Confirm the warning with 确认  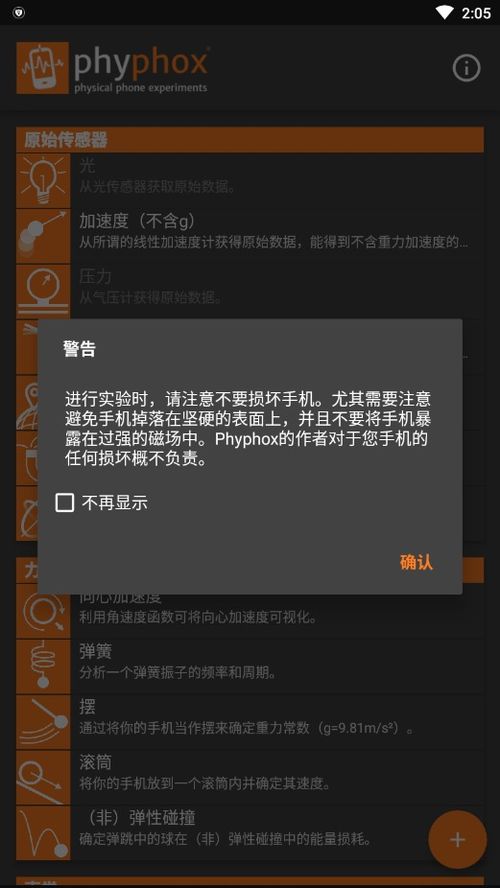416,562
